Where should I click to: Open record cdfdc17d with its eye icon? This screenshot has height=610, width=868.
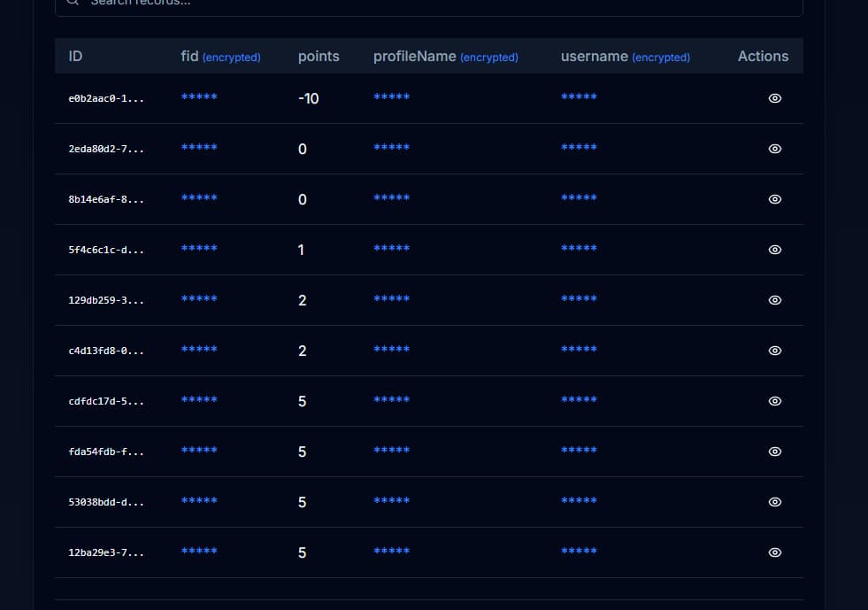pos(774,401)
